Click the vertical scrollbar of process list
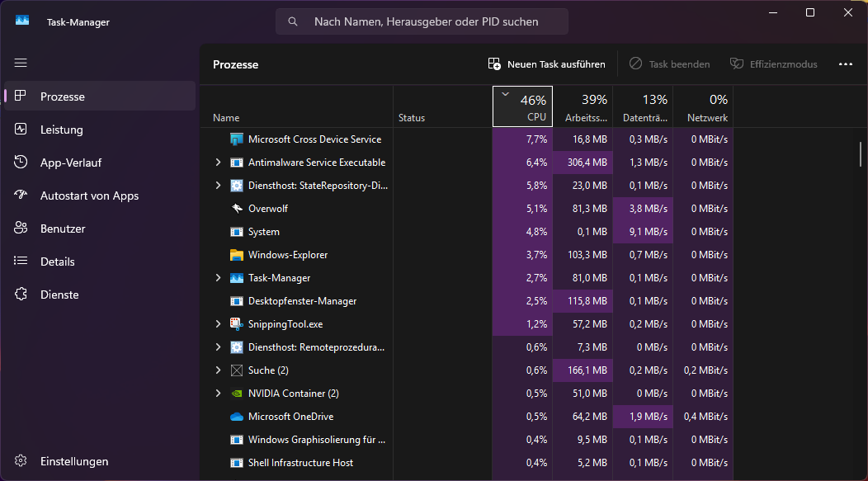Screen dimensions: 868x481 click(x=861, y=153)
